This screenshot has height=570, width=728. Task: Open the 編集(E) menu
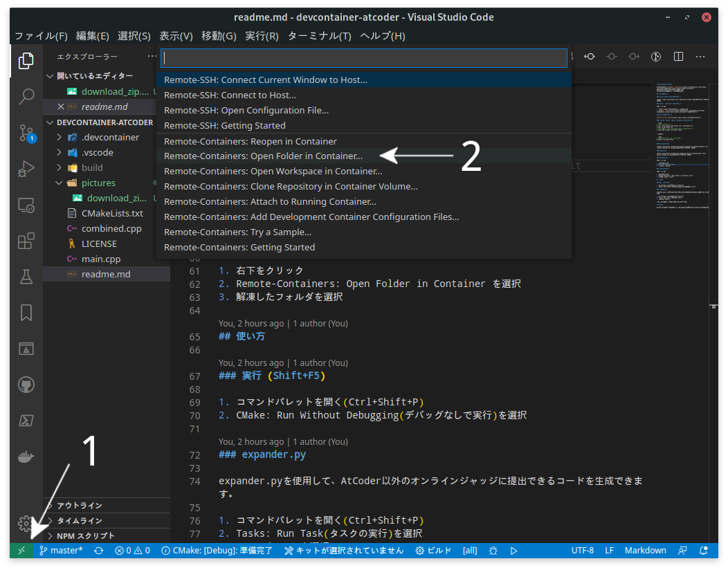coord(93,36)
